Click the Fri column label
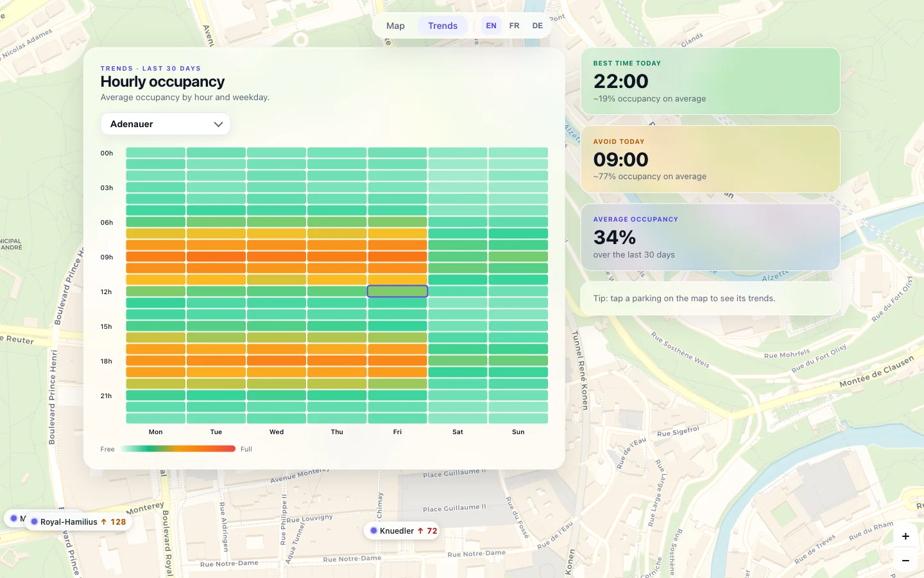 pos(397,432)
